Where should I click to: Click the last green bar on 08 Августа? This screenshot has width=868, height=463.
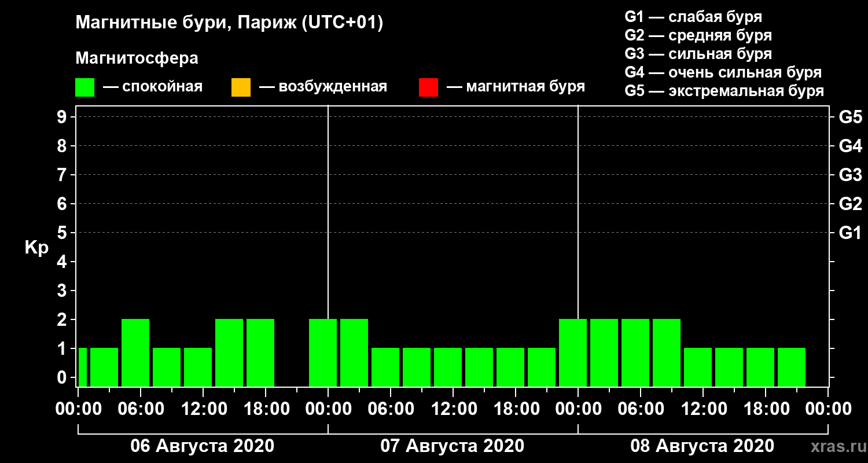pyautogui.click(x=792, y=367)
